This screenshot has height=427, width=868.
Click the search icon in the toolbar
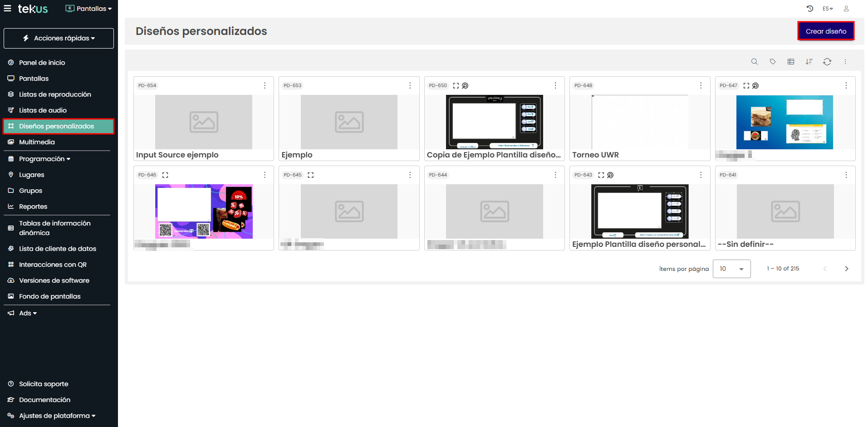pyautogui.click(x=754, y=62)
